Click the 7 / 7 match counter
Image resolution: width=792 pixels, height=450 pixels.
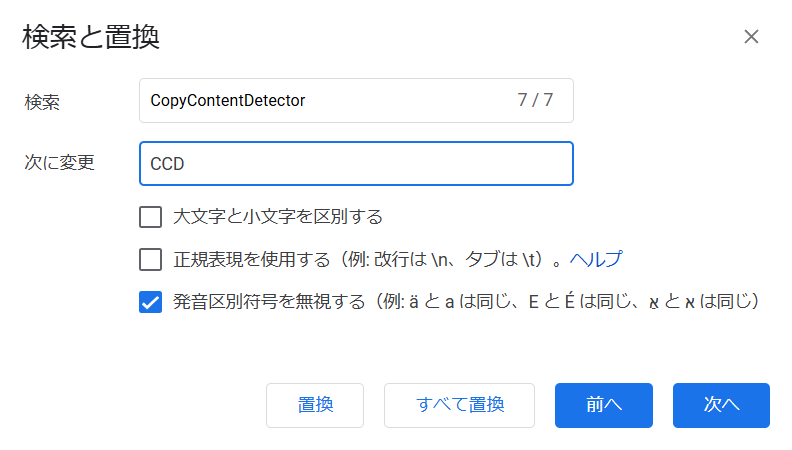pyautogui.click(x=535, y=100)
